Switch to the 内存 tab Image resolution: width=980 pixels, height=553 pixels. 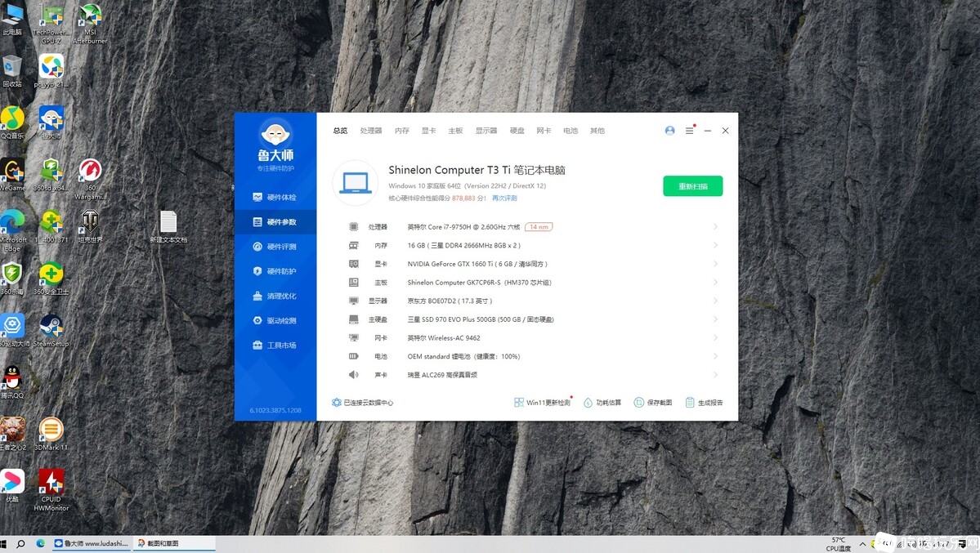pyautogui.click(x=402, y=131)
